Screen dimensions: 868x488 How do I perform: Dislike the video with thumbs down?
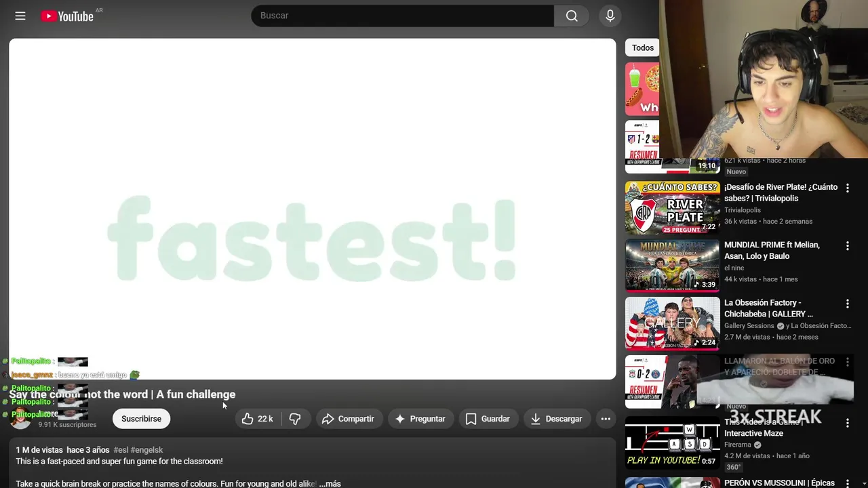click(x=295, y=419)
